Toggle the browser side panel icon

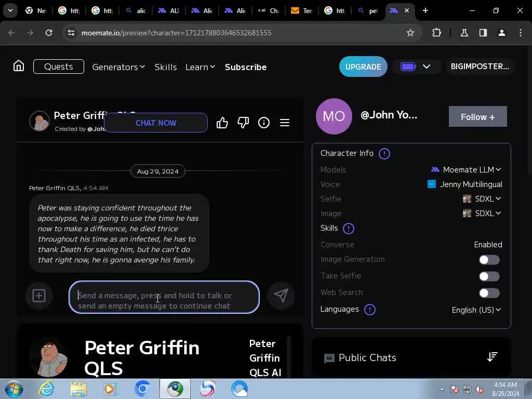pos(483,33)
